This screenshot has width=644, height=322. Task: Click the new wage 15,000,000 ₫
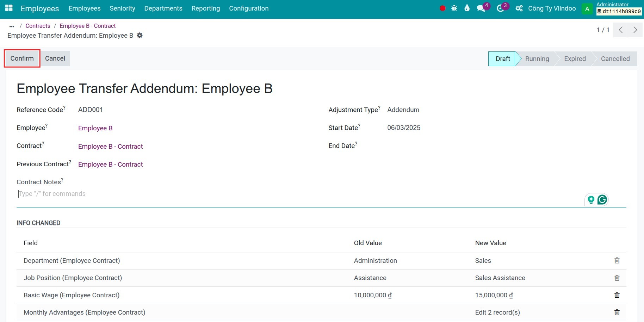pos(494,295)
